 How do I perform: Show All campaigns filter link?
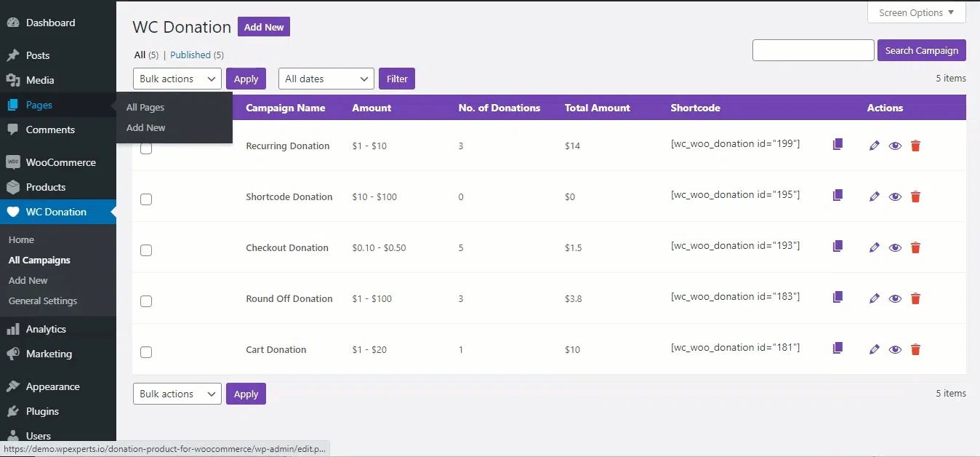tap(140, 55)
